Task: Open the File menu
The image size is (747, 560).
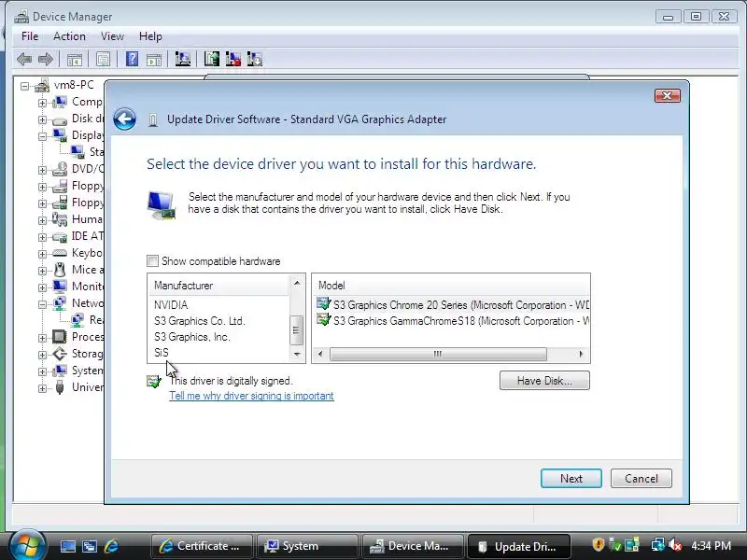Action: 30,36
